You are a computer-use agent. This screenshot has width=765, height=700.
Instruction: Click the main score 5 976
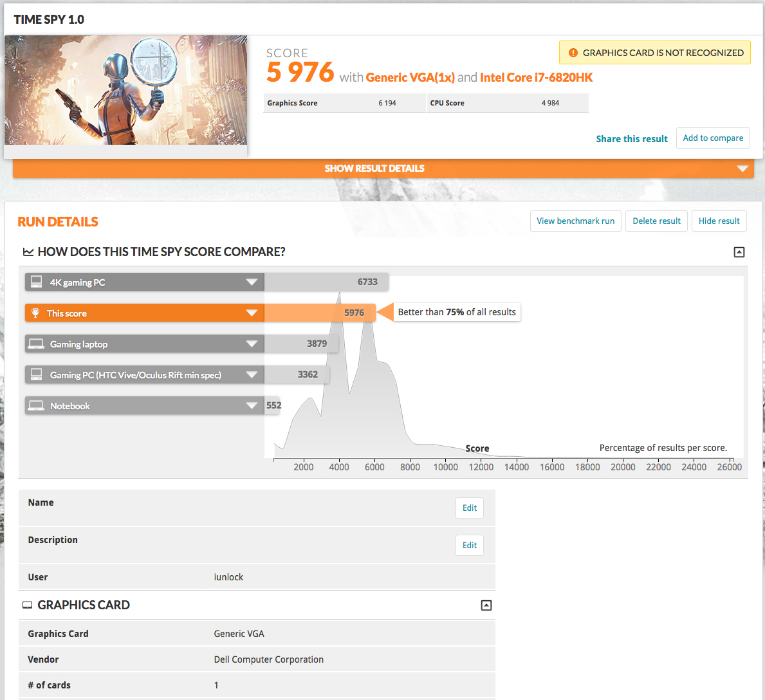pos(300,73)
